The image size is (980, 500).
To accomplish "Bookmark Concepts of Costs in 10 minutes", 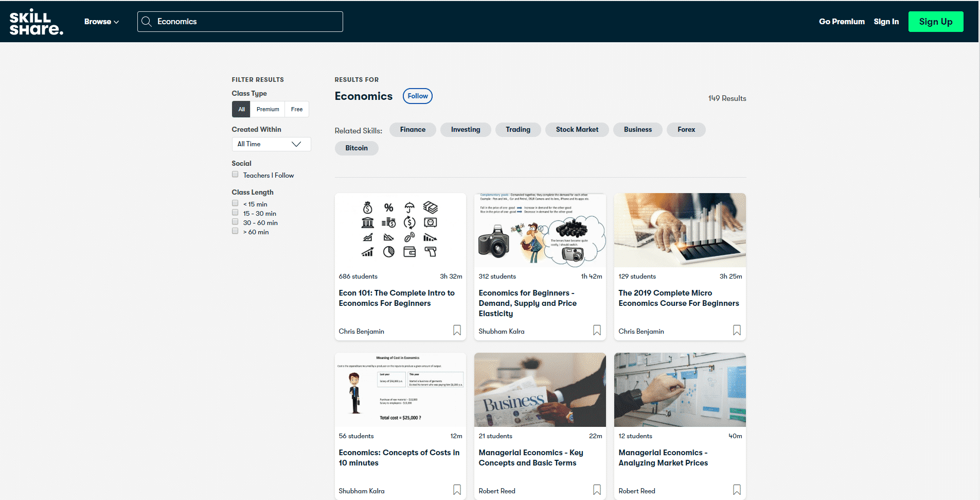I will (457, 490).
